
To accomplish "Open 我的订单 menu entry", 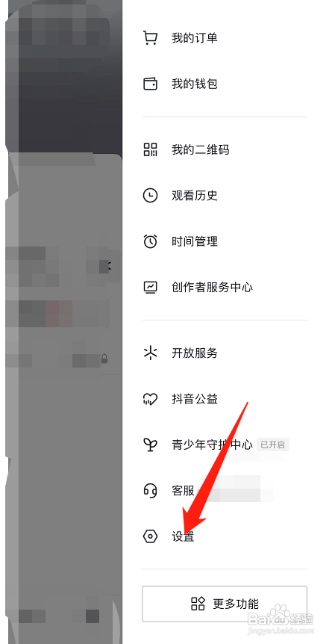I will click(x=225, y=38).
